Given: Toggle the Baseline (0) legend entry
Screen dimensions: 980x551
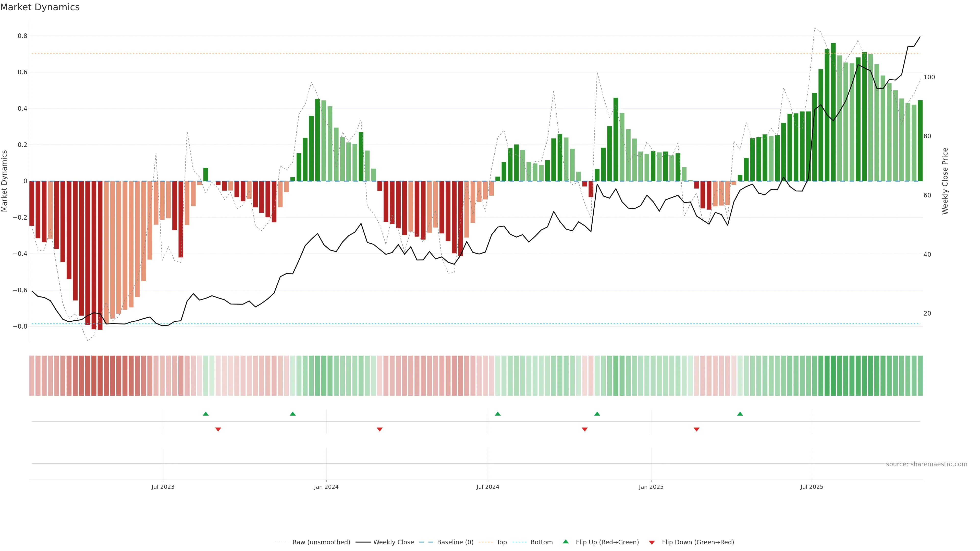Looking at the screenshot, I should [x=455, y=542].
